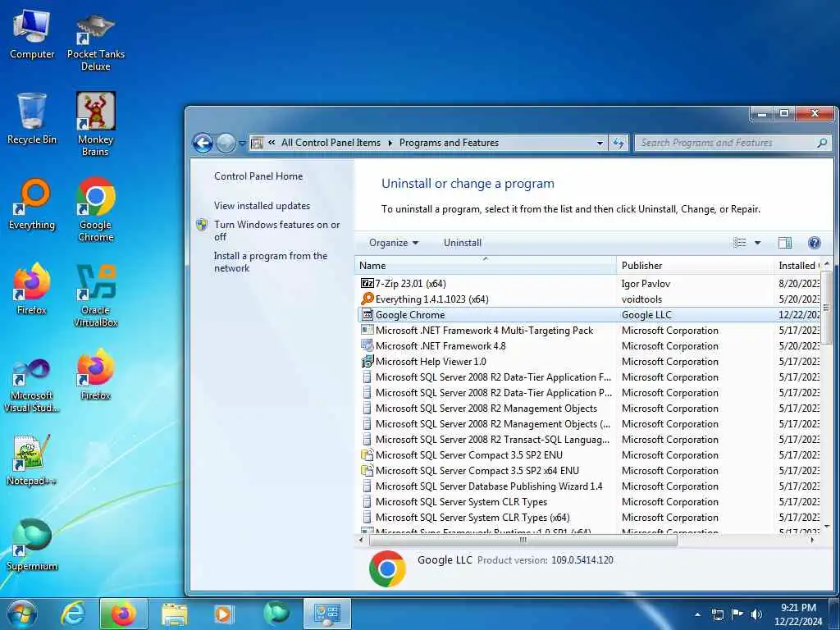Select Everything 1.4.1.1023 (x64) entry
840x630 pixels.
click(x=587, y=299)
